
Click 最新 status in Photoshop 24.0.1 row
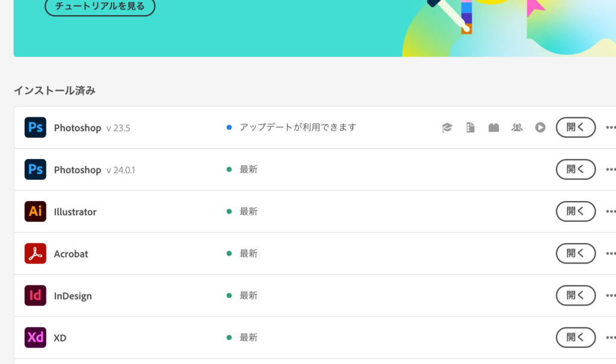(x=248, y=170)
